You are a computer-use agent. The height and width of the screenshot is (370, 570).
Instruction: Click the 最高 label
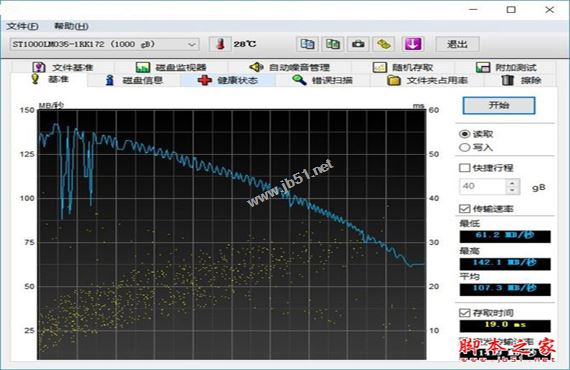tap(469, 251)
